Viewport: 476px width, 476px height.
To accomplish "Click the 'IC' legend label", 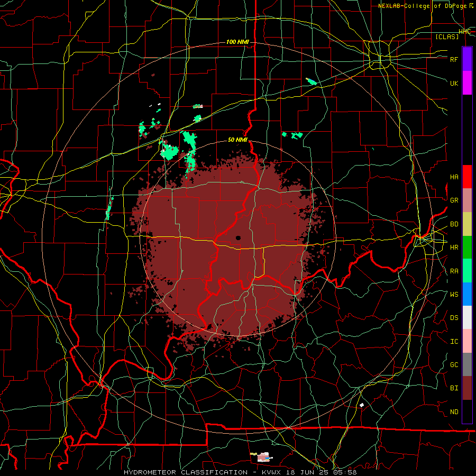I will click(454, 342).
